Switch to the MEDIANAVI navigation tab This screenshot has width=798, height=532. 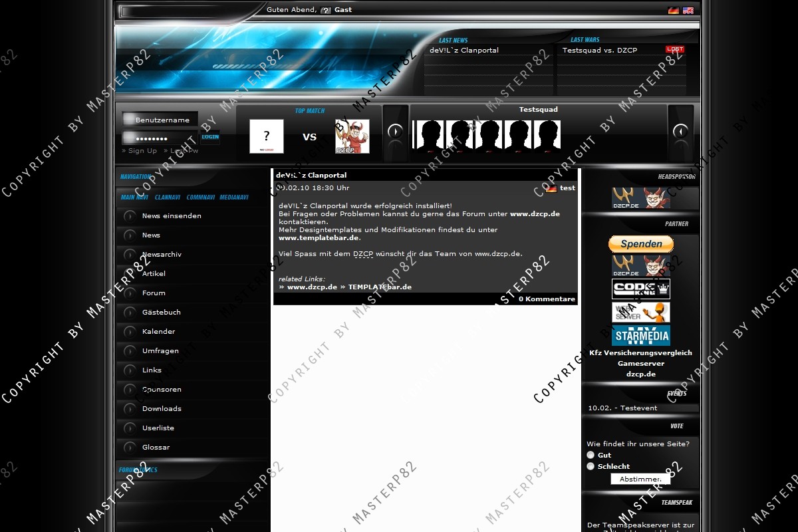234,198
